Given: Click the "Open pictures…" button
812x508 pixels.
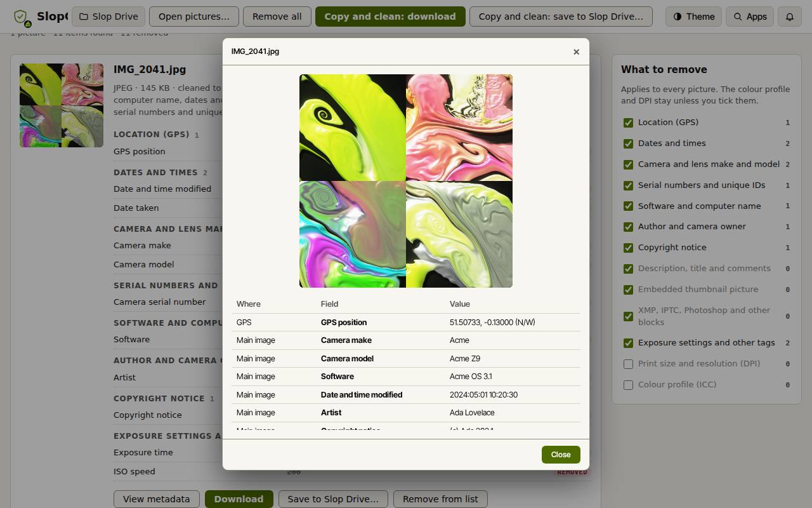Looking at the screenshot, I should (x=194, y=17).
